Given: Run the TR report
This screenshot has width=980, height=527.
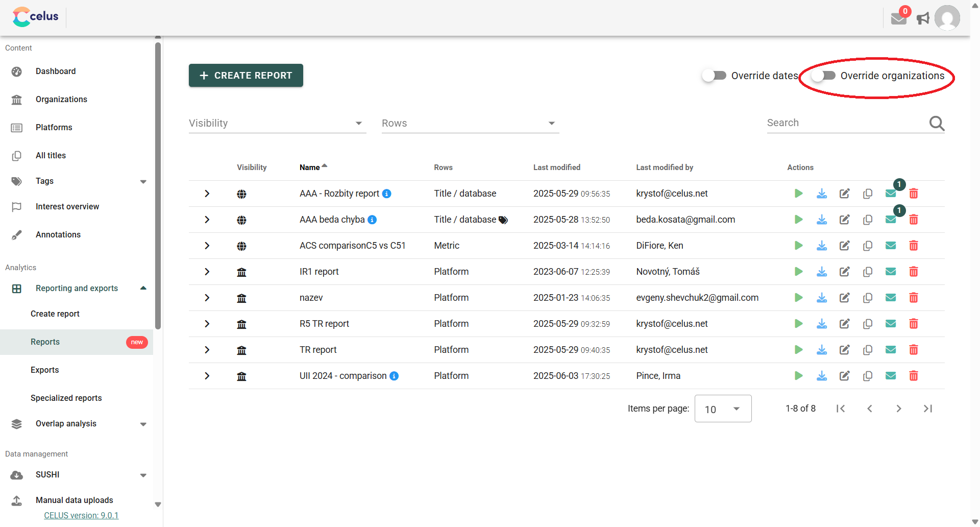Looking at the screenshot, I should point(799,350).
